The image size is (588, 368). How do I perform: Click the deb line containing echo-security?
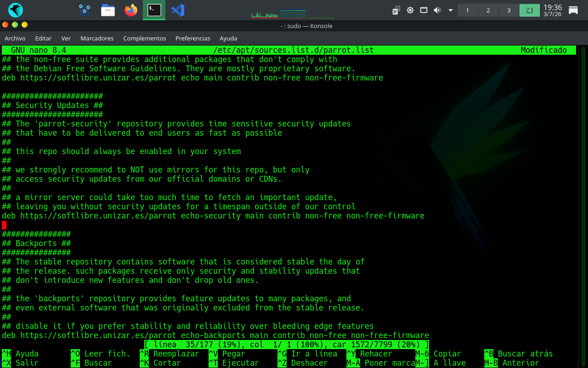pyautogui.click(x=213, y=216)
